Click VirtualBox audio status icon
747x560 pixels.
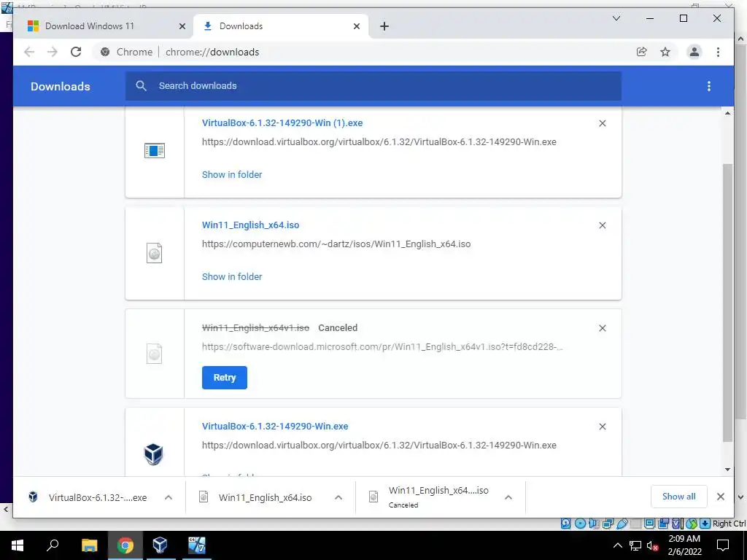pos(594,524)
